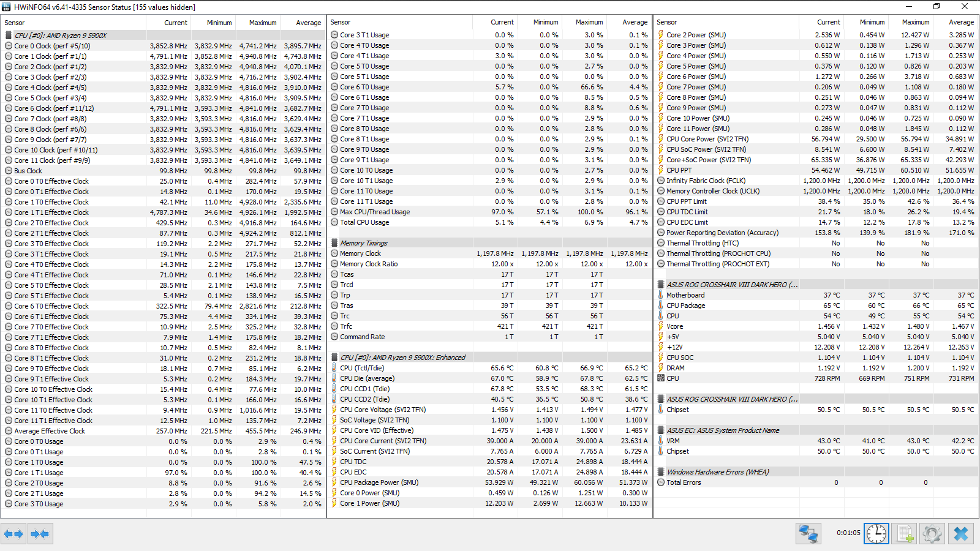The image size is (980, 551).
Task: Select the +12V voltage row
Action: (x=816, y=347)
